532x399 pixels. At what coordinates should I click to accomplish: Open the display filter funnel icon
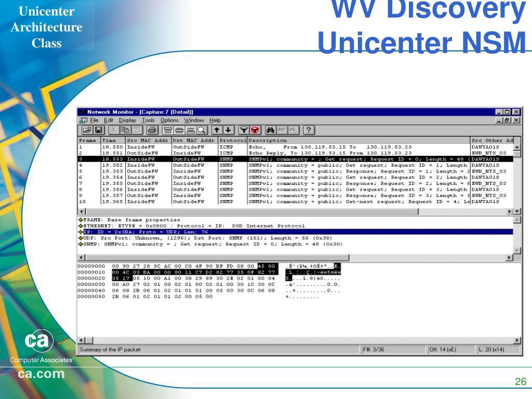pos(244,130)
